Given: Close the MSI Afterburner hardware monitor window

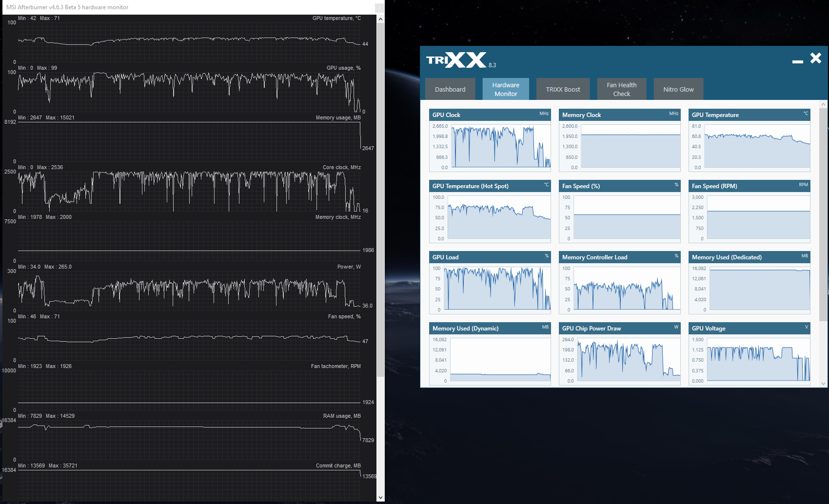Looking at the screenshot, I should (379, 7).
